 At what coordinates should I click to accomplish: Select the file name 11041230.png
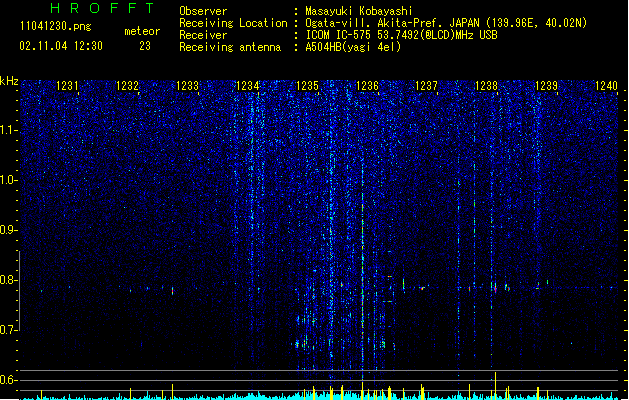(x=56, y=26)
